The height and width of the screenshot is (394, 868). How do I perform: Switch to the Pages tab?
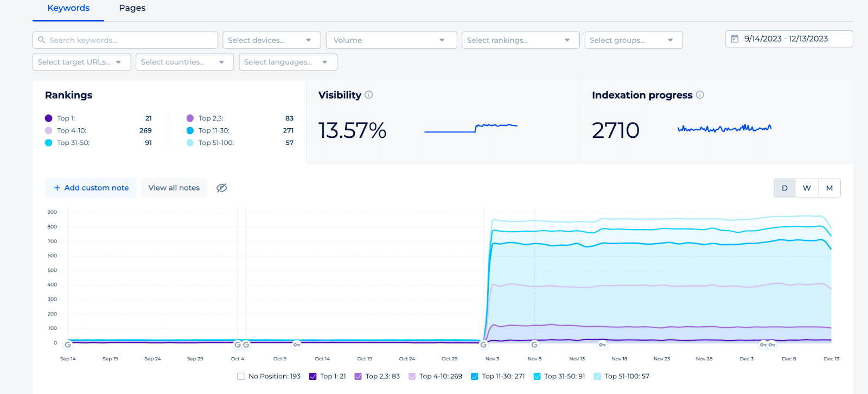click(x=132, y=8)
